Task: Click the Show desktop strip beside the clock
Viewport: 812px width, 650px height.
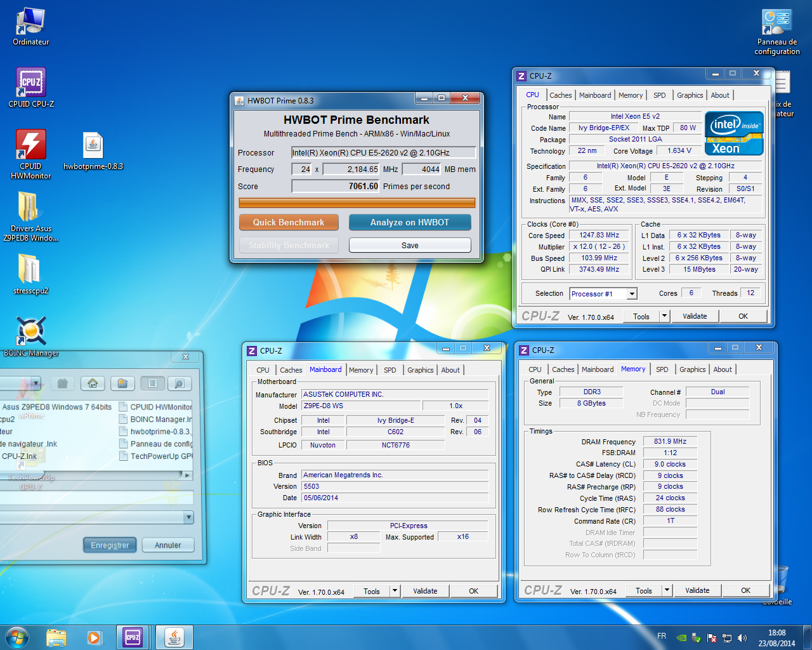Action: pos(807,637)
